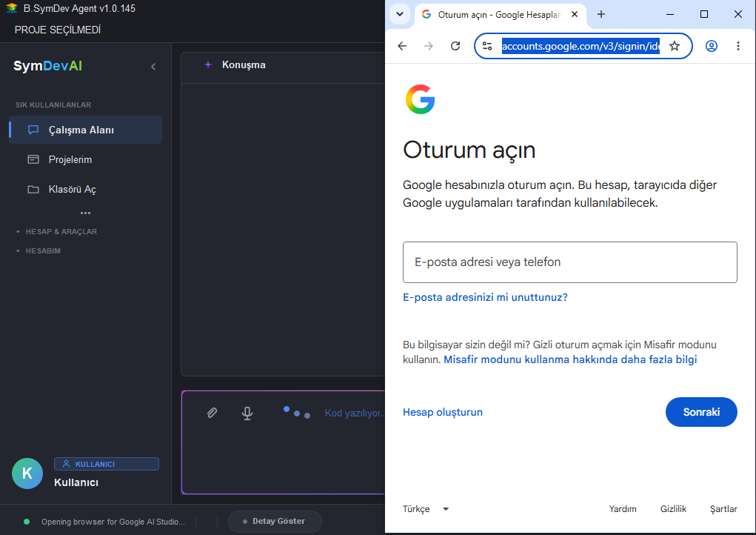Open 'Misafir modunu kullanma hakkında daha fazla bilgi' link
Screen dimensions: 756x535
point(570,359)
